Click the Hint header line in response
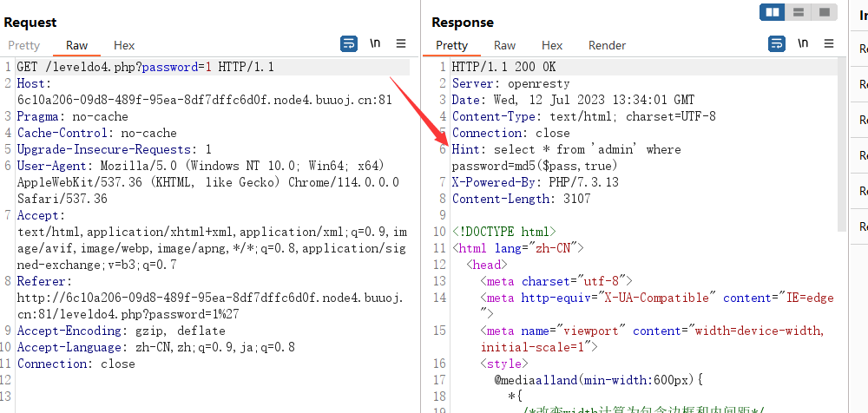Viewport: 868px width, 413px height. (566, 157)
